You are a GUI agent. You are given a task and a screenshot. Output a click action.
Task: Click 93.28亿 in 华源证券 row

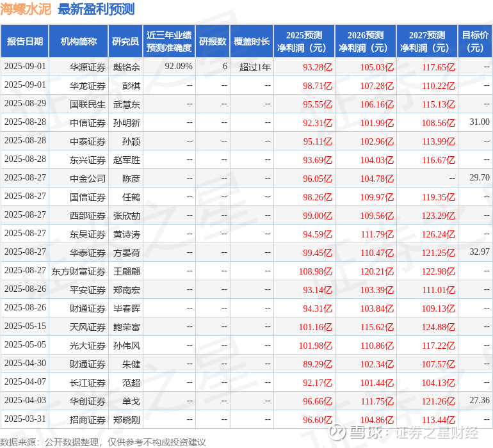point(318,67)
